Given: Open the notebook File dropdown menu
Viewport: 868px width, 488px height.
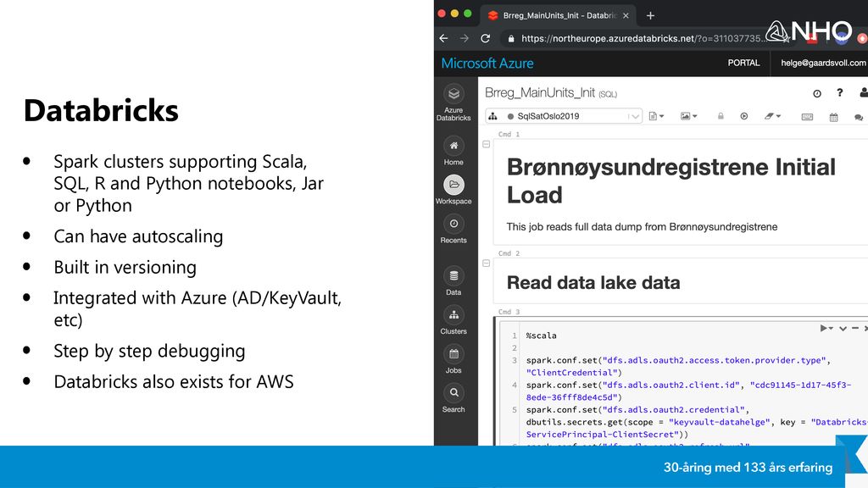Looking at the screenshot, I should (656, 116).
